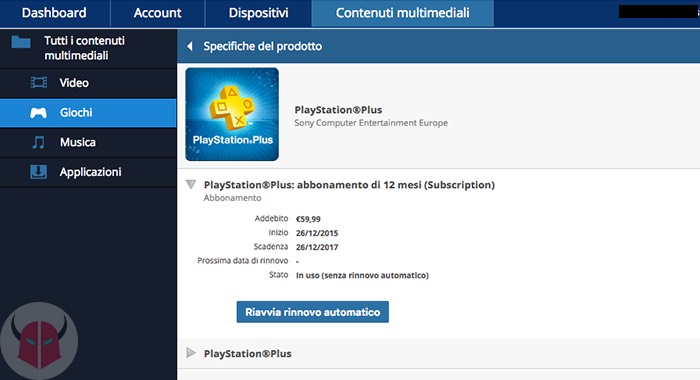Go back using the arrow beside Specifiche del prodotto
This screenshot has width=700, height=380.
(190, 46)
